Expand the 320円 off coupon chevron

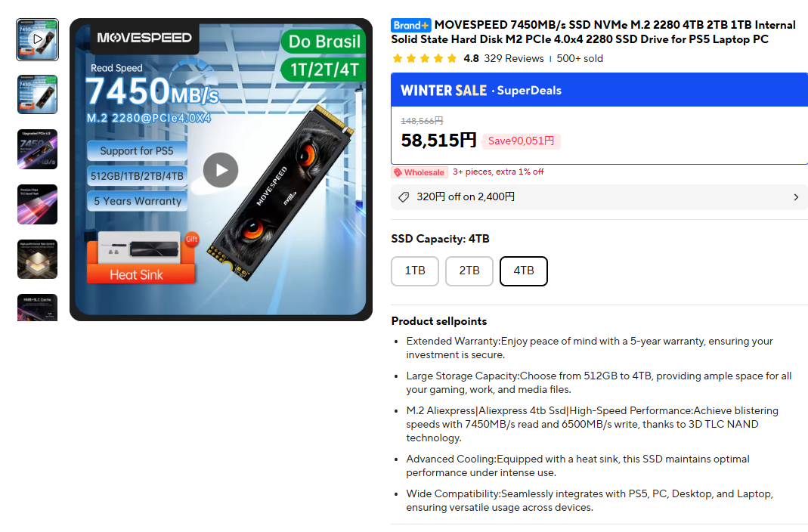pos(796,197)
